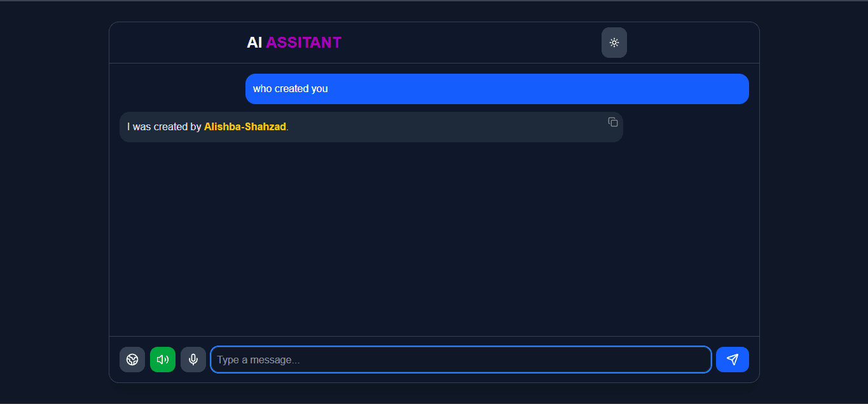Disable text-to-speech via the speaker toggle

[162, 359]
